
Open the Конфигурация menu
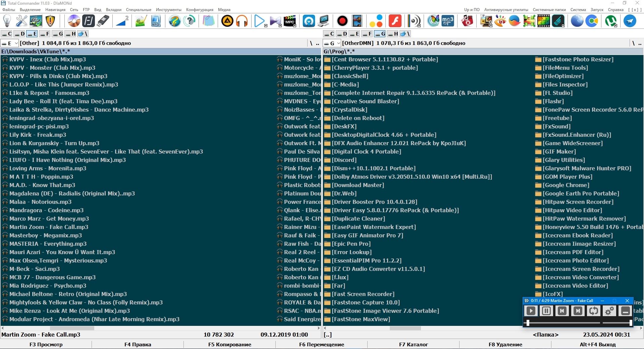(x=200, y=10)
